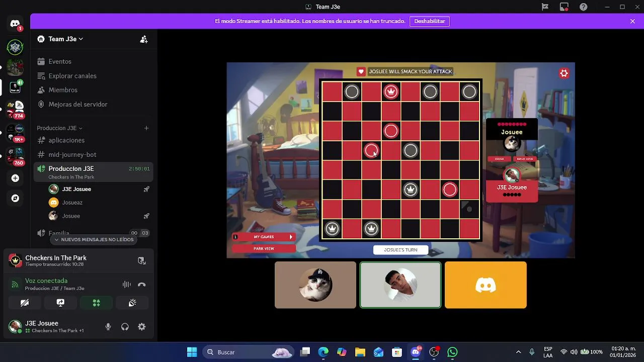
Task: Open the taskbar volume speaker control
Action: coord(574,352)
